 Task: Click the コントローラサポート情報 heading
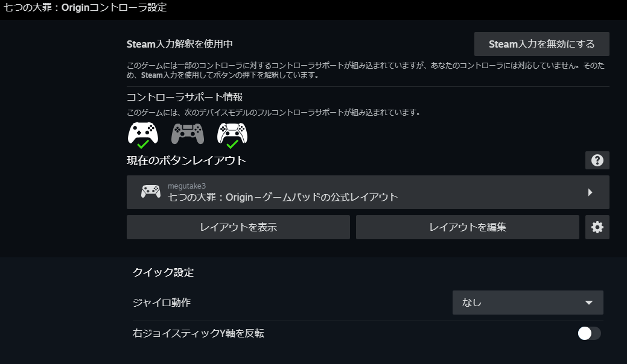[x=185, y=97]
